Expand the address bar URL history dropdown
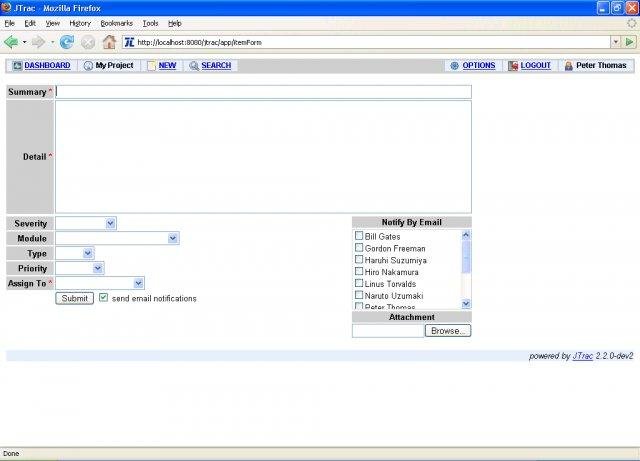The image size is (640, 461). point(616,42)
